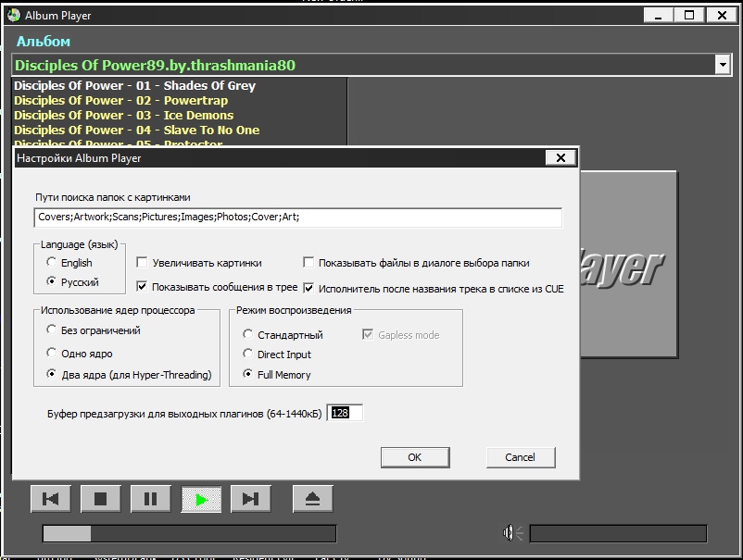Toggle Показывать файлы в диалоге выбора папки

coord(309,262)
